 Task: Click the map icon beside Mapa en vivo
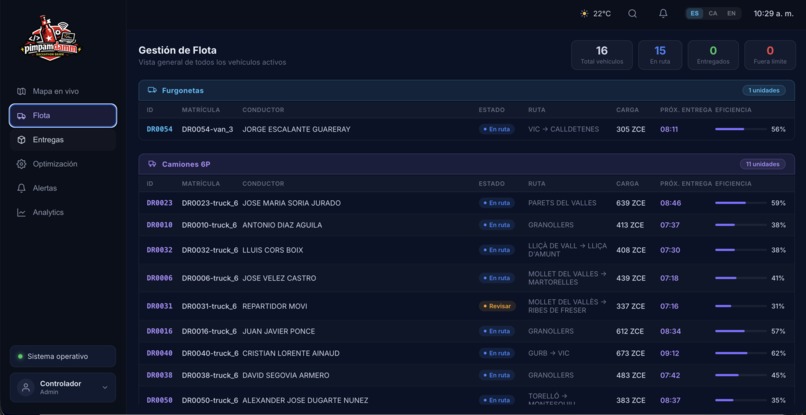(21, 91)
